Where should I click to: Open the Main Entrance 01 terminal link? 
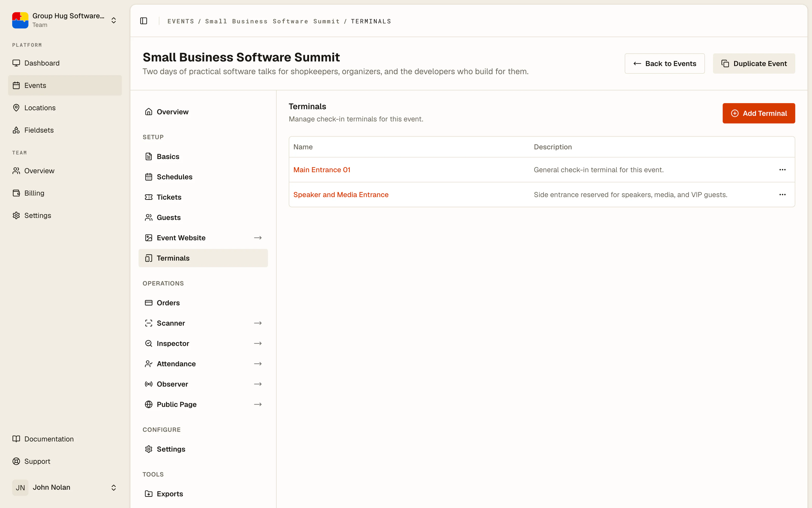[322, 170]
